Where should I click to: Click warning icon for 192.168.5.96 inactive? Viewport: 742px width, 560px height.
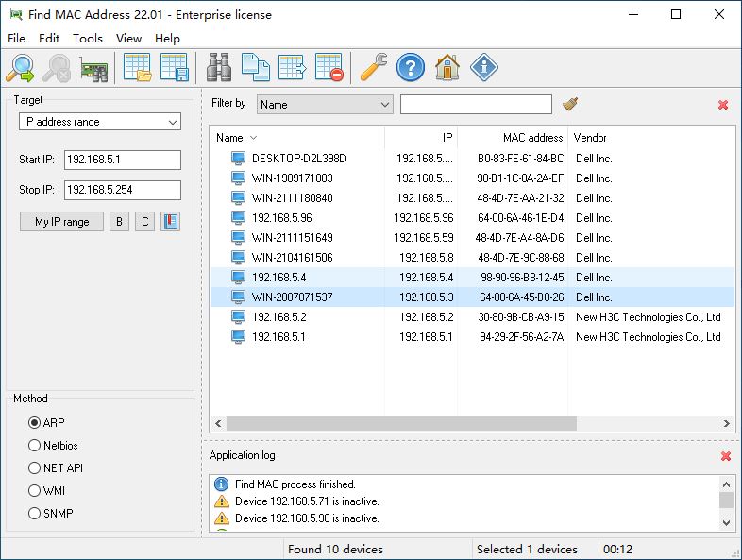[222, 518]
